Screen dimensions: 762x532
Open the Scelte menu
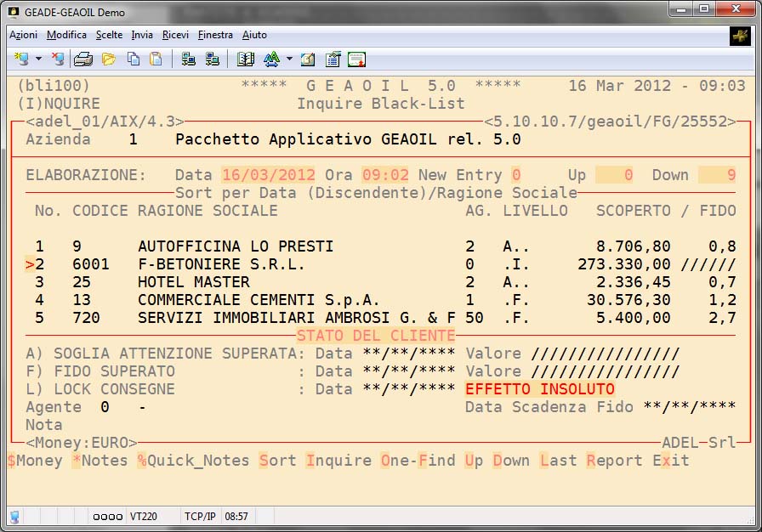tap(109, 35)
